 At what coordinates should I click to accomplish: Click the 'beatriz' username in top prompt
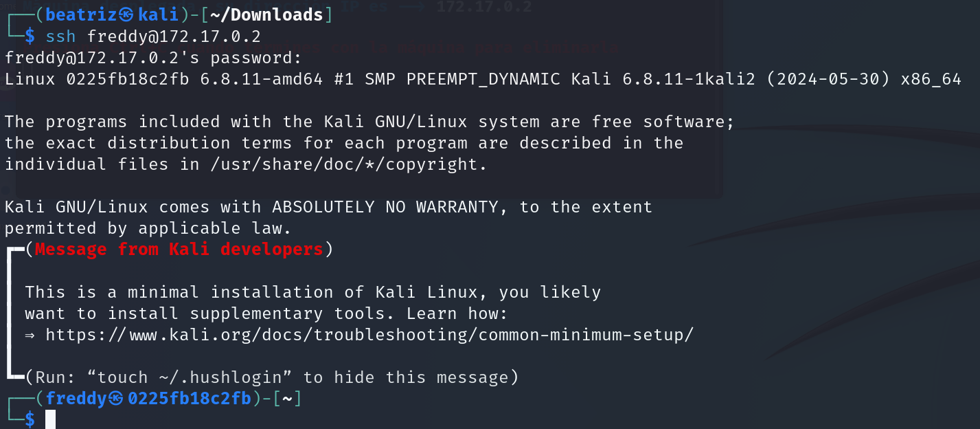click(x=82, y=14)
